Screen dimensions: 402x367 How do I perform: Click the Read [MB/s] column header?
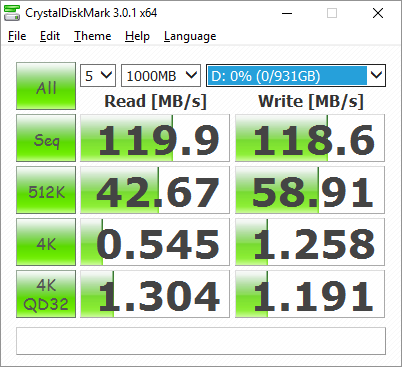(x=156, y=101)
